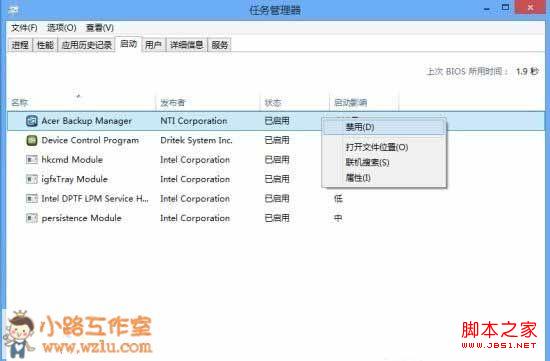Screen dimensions: 550x361
Task: Choose 打开文件位置(O) in the context menu
Action: pos(384,147)
